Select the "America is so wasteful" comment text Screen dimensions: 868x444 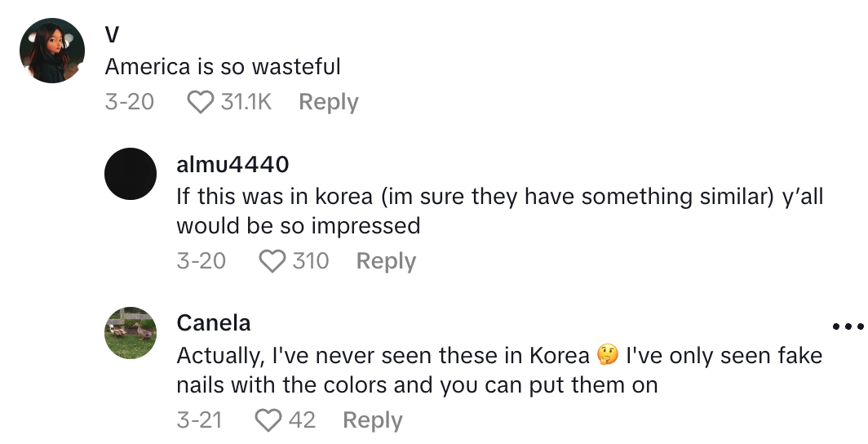click(x=223, y=66)
